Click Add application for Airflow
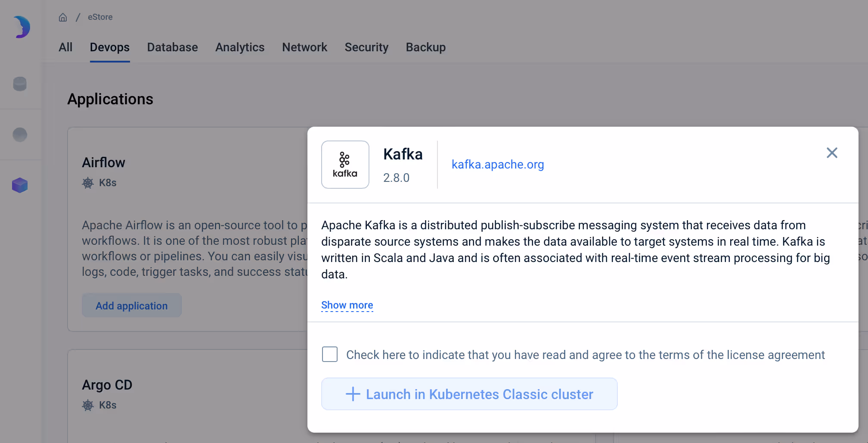Screen dimensions: 868x443 click(x=131, y=306)
